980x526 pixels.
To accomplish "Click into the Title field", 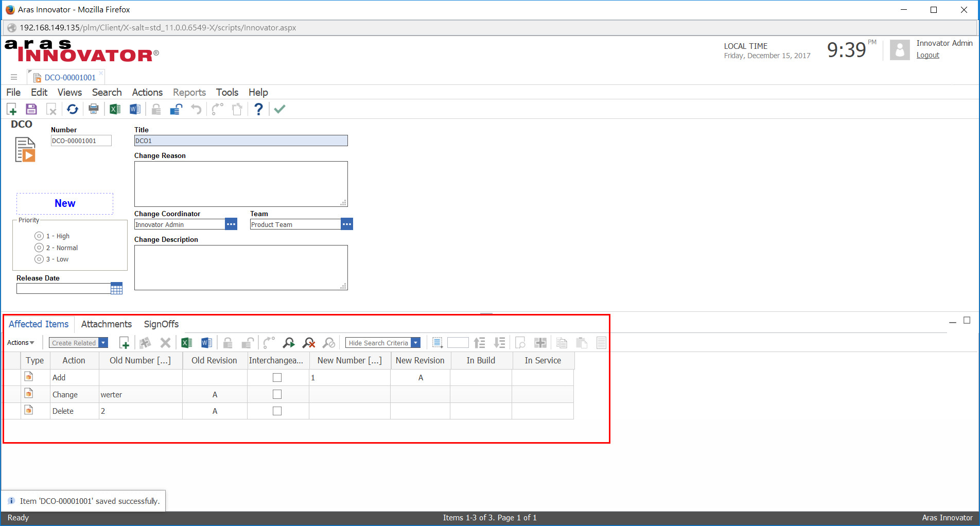I will (241, 141).
